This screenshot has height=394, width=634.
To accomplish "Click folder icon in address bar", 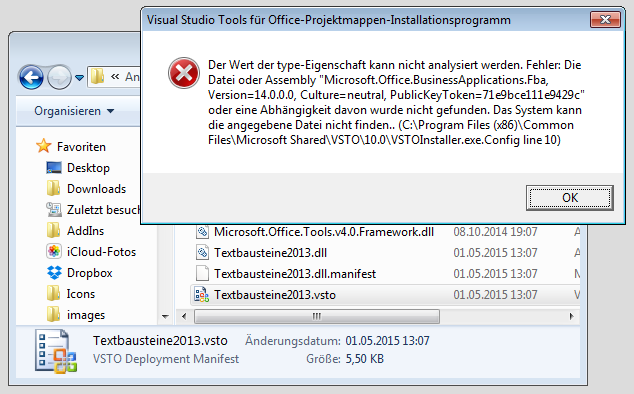I will (x=97, y=76).
